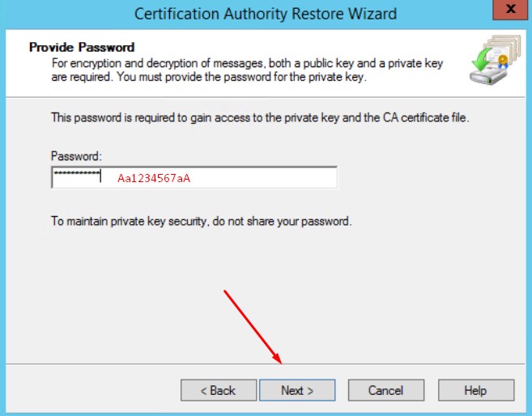This screenshot has height=416, width=532.
Task: Open Help for the wizard
Action: coord(475,390)
